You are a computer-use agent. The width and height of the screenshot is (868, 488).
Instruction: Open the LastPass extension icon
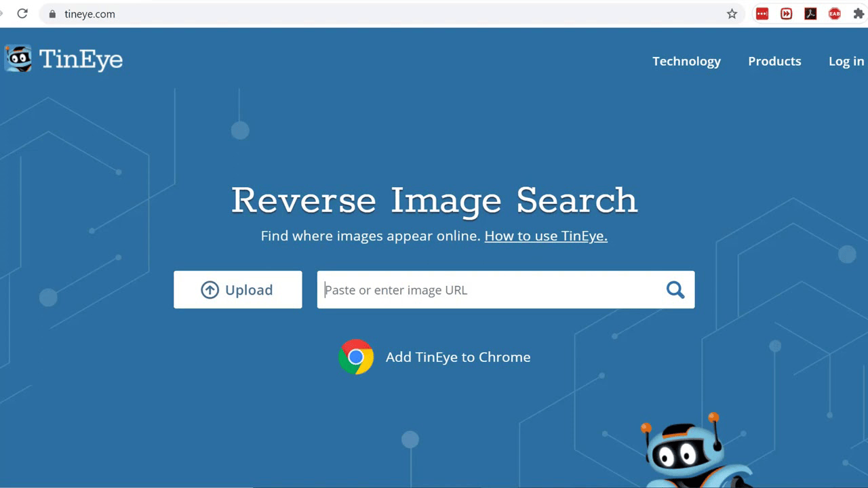(x=762, y=14)
